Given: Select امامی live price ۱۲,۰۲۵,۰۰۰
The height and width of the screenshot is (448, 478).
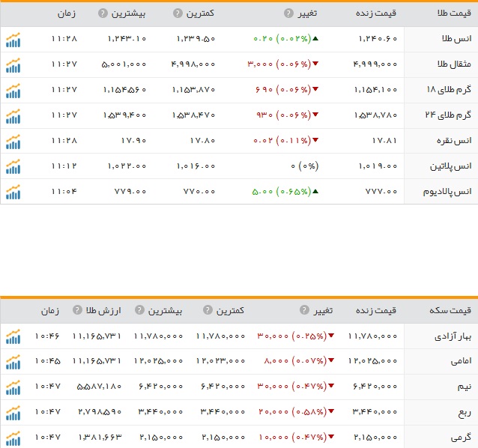Looking at the screenshot, I should (373, 361).
